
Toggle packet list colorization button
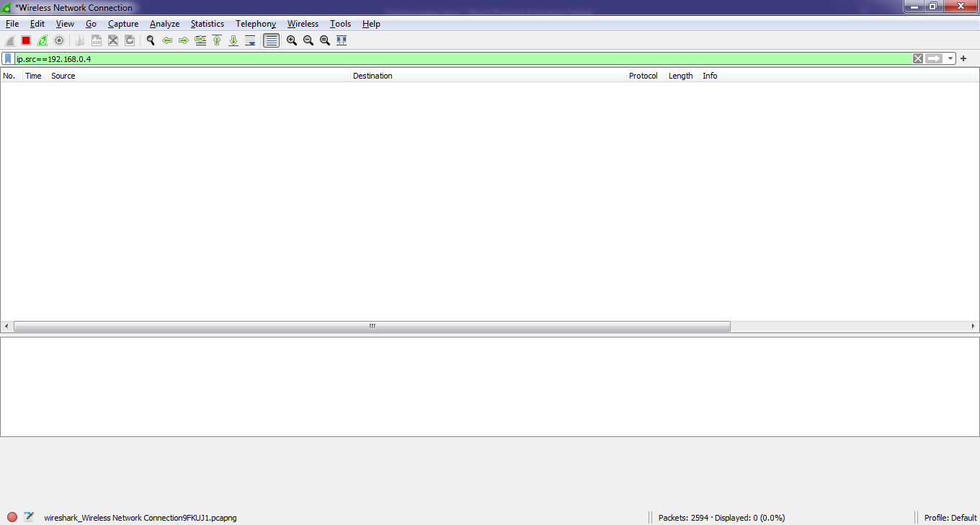pos(271,40)
